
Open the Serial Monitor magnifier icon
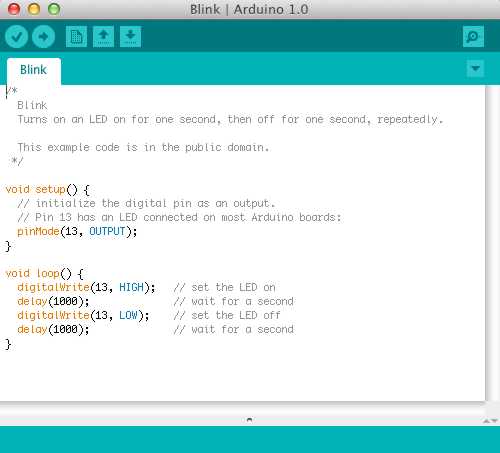point(473,36)
